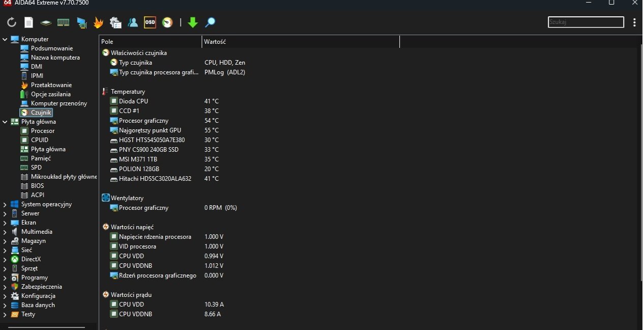
Task: Select the Przetaktowanie tree item
Action: tap(51, 85)
